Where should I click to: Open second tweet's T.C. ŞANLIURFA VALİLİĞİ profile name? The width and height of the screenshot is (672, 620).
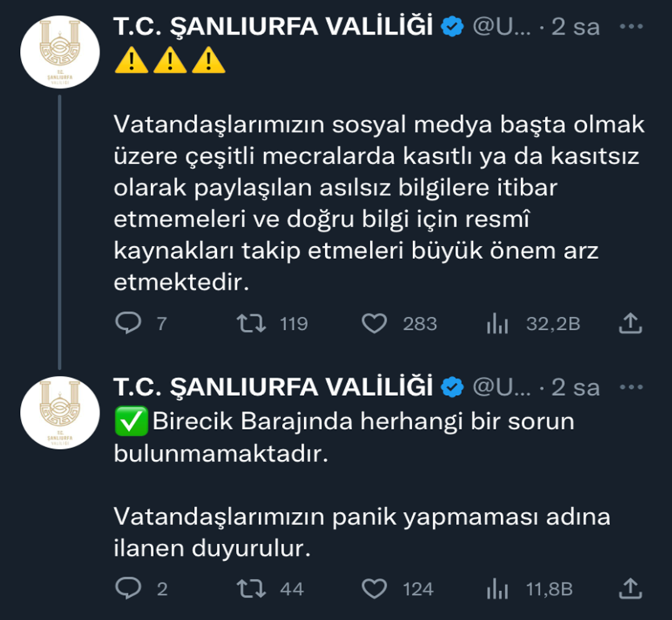(272, 387)
